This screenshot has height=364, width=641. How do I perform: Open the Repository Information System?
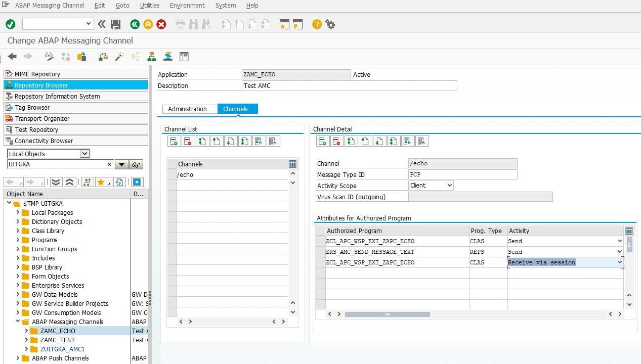pyautogui.click(x=57, y=97)
